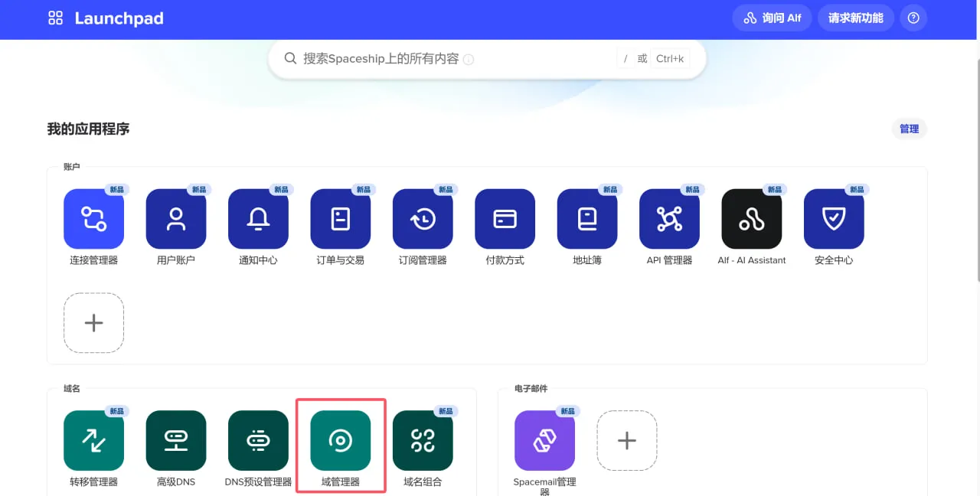
Task: Click the 域名 section label
Action: pyautogui.click(x=72, y=389)
